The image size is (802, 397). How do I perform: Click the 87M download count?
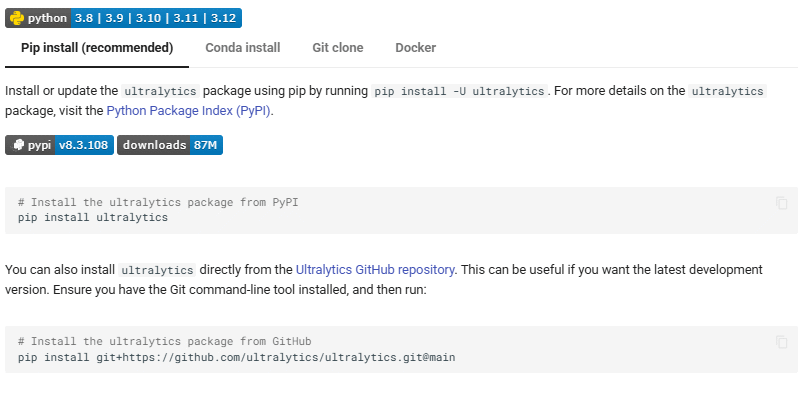click(x=206, y=145)
